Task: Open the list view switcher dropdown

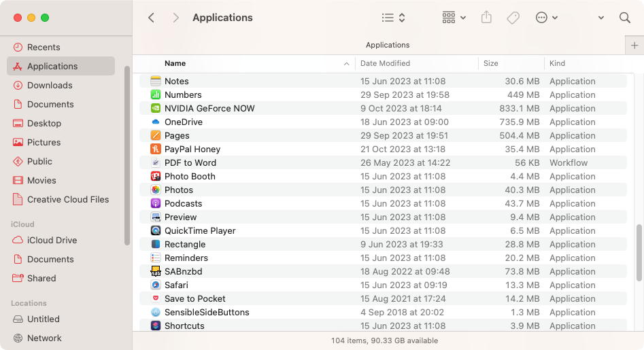Action: pos(394,18)
